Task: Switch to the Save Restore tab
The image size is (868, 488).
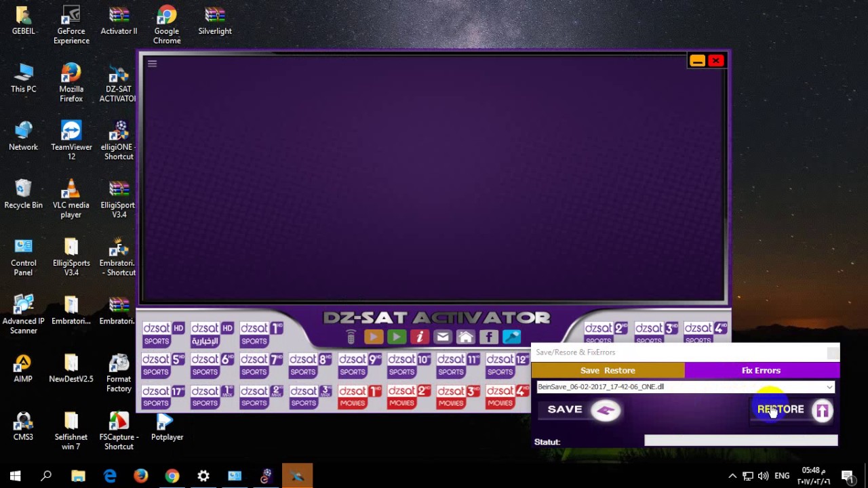Action: pos(608,370)
